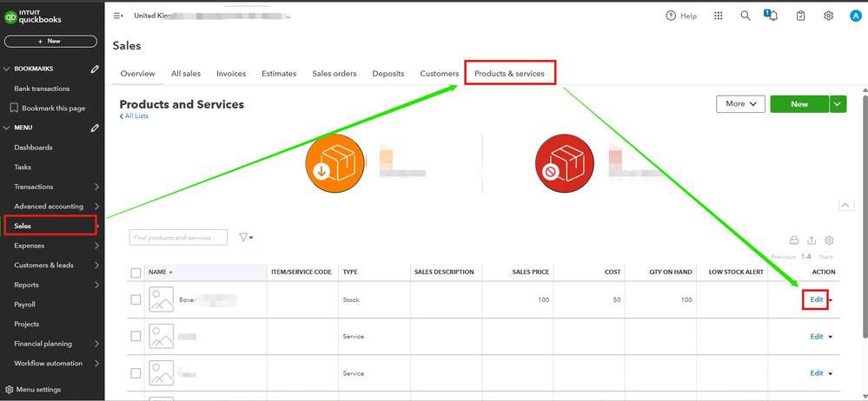This screenshot has height=401, width=868.
Task: Click Menu settings gear icon
Action: coord(9,390)
